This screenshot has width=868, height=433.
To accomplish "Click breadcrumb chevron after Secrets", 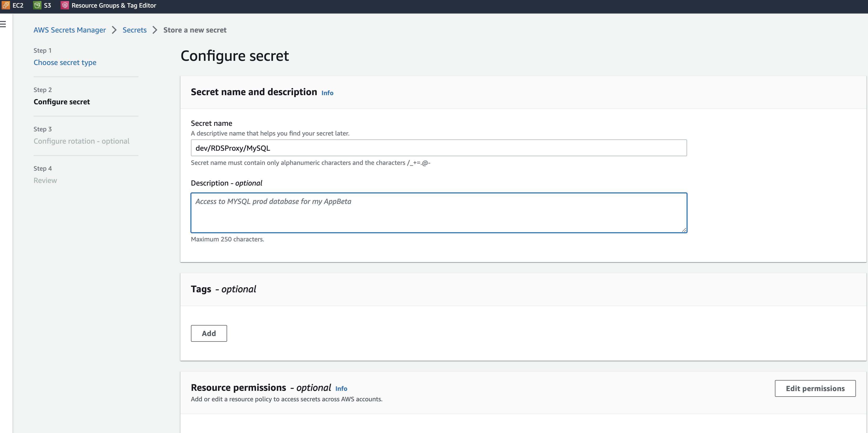I will click(x=155, y=30).
